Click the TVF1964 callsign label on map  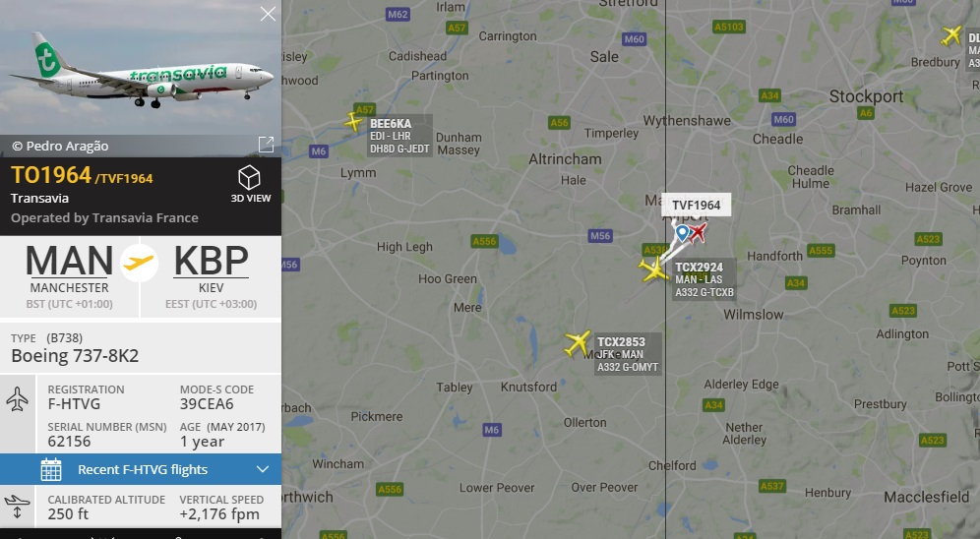tap(697, 205)
